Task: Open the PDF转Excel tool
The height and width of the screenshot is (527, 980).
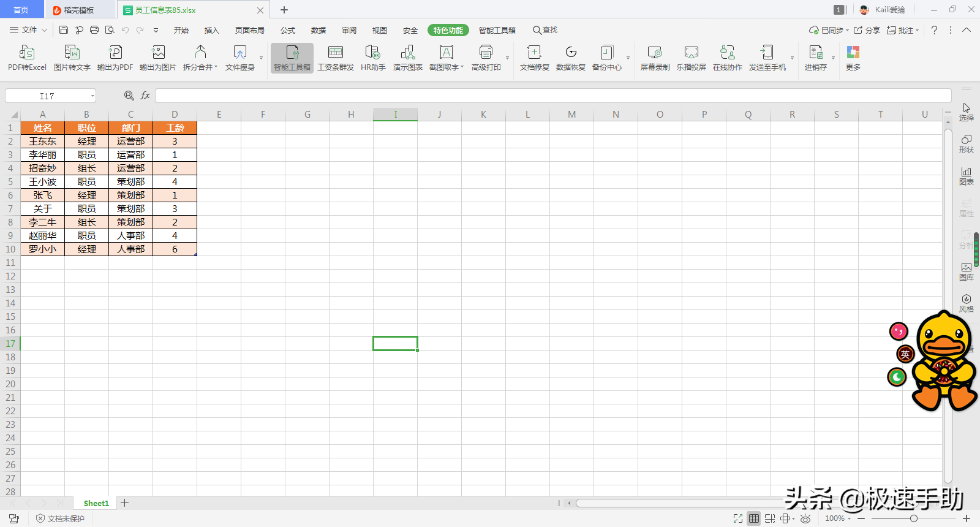Action: pyautogui.click(x=27, y=58)
